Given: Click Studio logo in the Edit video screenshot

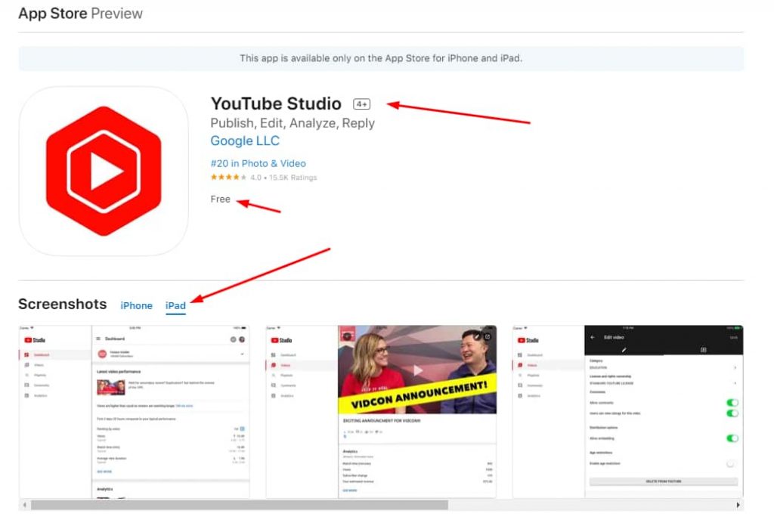Looking at the screenshot, I should click(x=528, y=340).
